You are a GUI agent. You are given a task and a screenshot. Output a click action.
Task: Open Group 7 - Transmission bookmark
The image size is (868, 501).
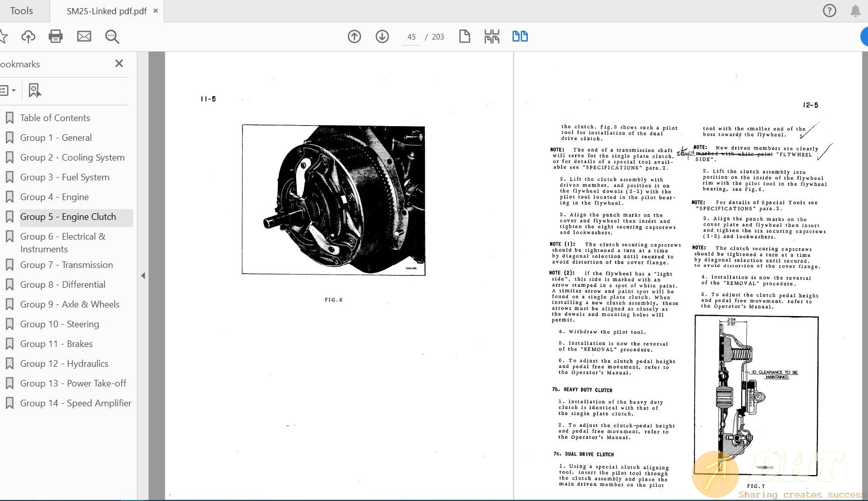[66, 265]
